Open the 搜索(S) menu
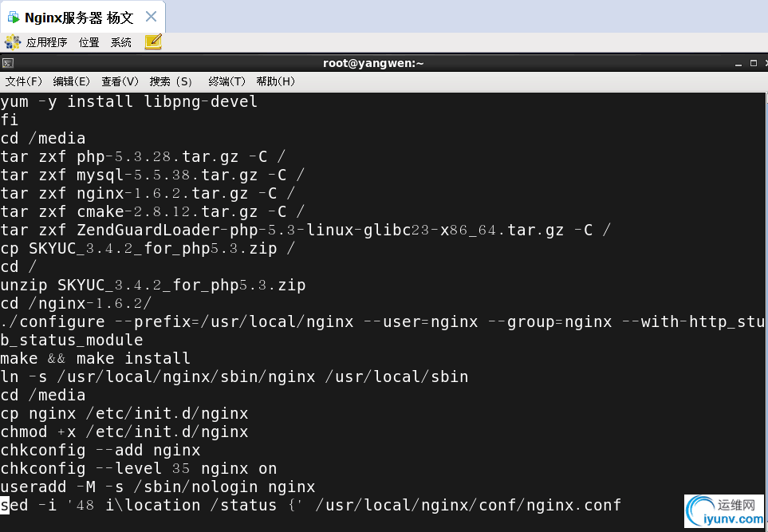This screenshot has width=768, height=532. click(171, 81)
